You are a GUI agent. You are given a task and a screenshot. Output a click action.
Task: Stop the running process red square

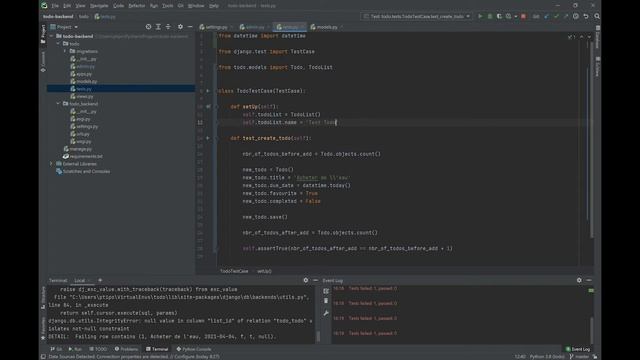click(x=523, y=16)
